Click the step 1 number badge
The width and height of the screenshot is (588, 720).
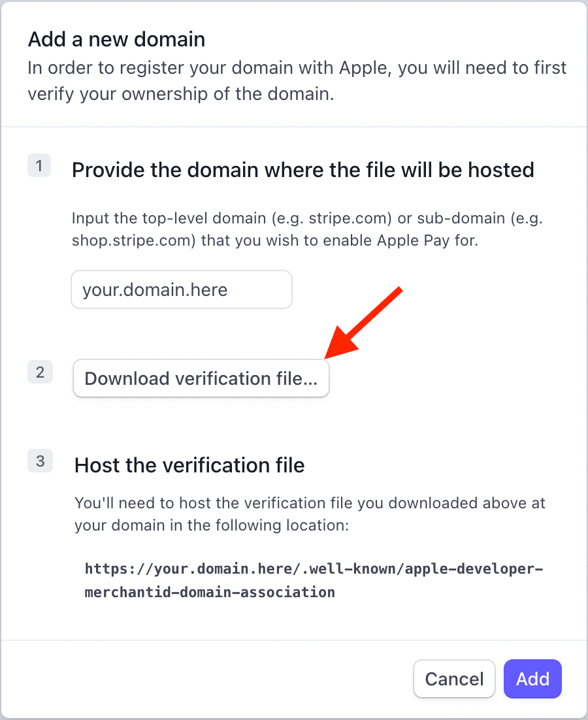[x=39, y=166]
